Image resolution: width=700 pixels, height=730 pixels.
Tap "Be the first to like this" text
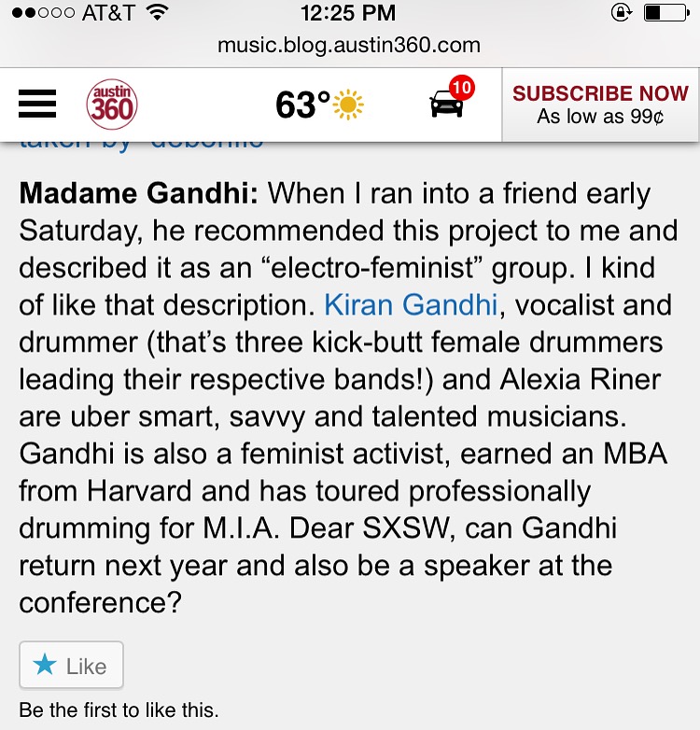[x=119, y=710]
